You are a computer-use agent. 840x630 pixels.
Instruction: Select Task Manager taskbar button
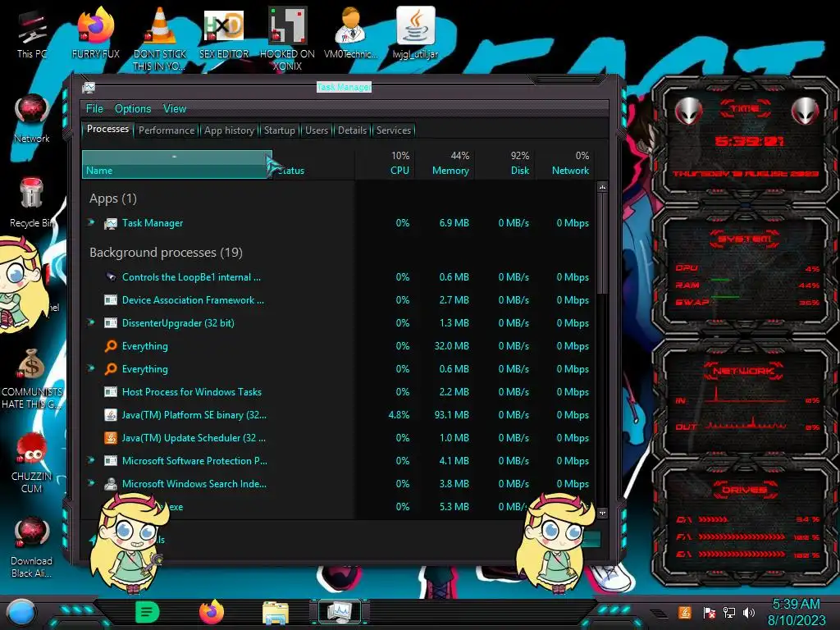point(339,612)
